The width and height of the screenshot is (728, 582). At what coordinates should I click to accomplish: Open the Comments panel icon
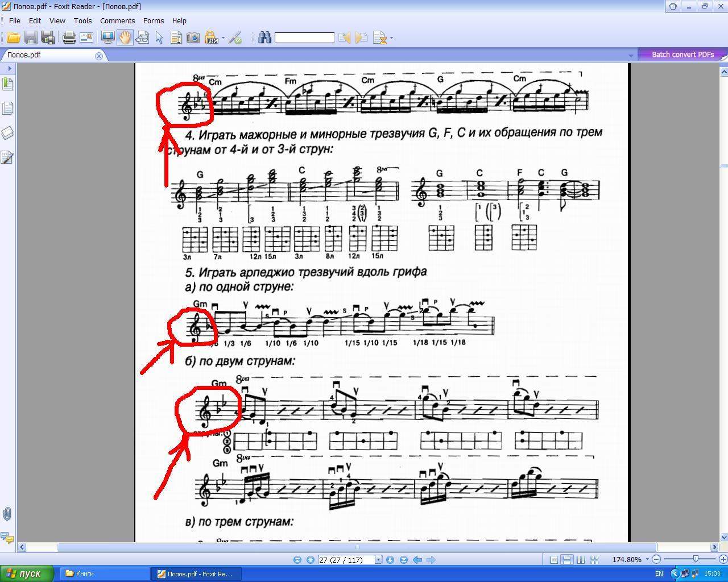pos(7,537)
